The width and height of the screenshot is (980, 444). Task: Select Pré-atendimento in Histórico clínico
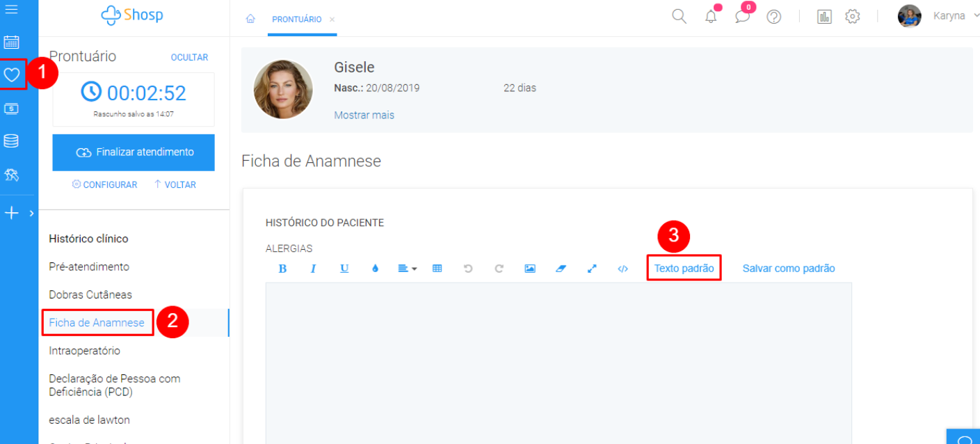tap(89, 267)
